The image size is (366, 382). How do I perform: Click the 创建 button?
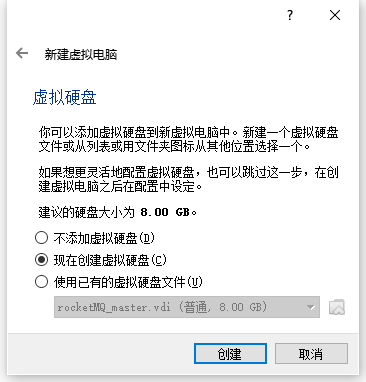click(x=230, y=354)
